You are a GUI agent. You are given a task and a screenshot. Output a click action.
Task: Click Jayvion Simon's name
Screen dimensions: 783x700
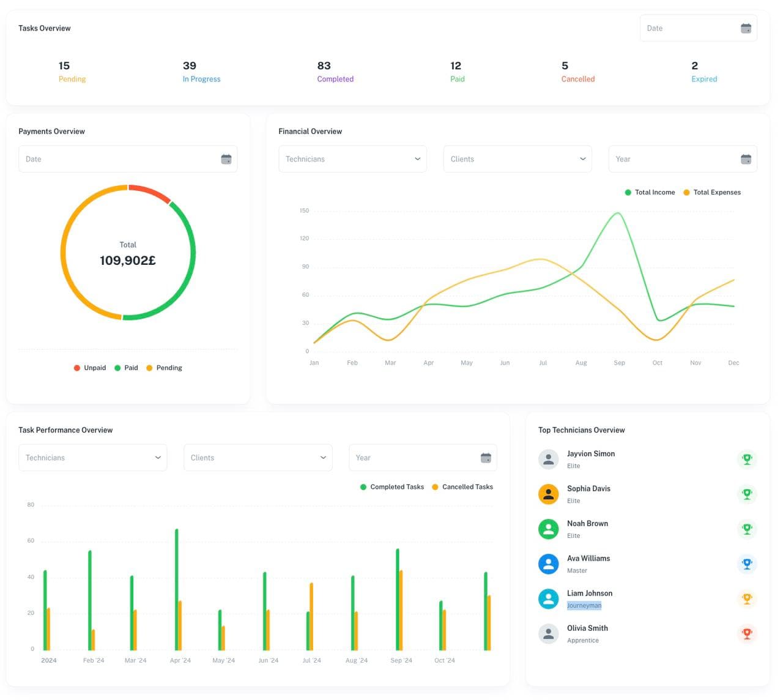[x=590, y=453]
